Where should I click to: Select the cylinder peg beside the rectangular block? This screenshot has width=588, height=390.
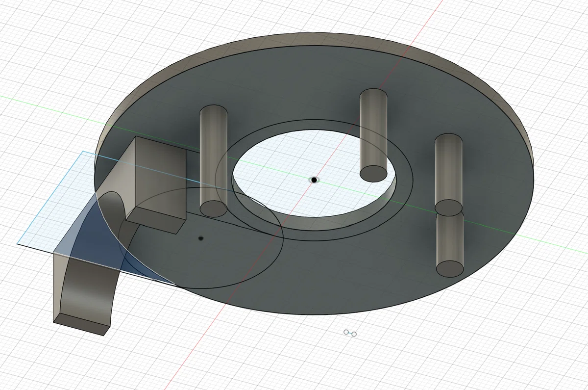click(214, 161)
